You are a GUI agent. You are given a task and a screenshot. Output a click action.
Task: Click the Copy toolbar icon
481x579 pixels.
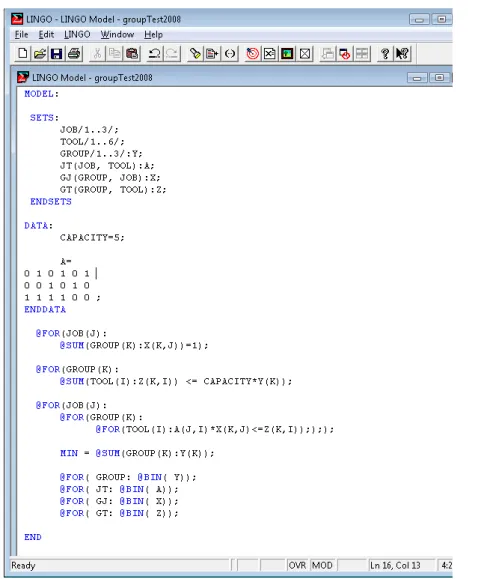point(114,54)
